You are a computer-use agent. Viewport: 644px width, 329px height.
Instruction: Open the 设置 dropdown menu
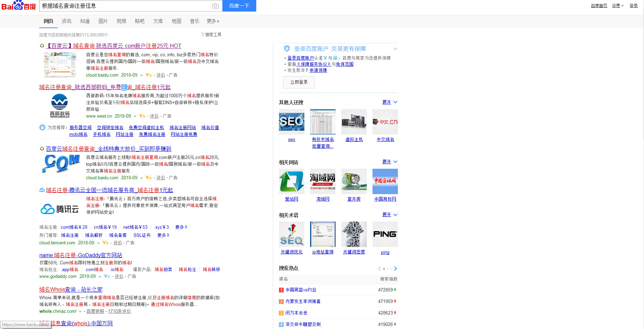618,6
